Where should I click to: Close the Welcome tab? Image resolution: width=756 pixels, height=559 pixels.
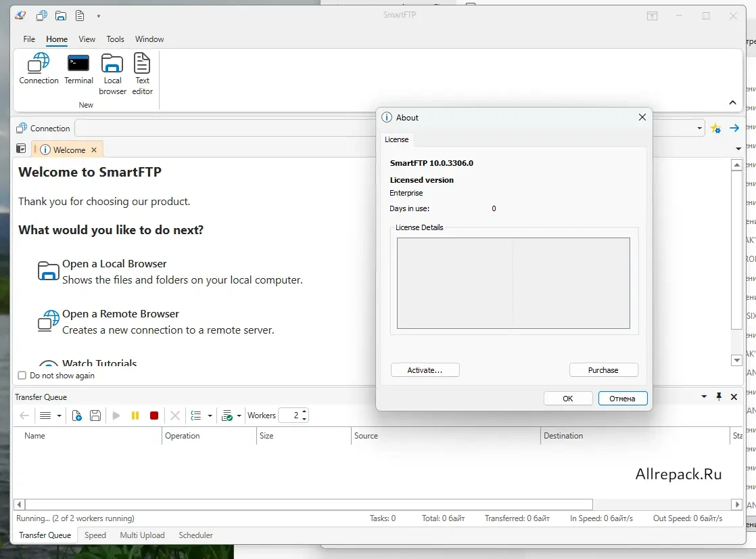tap(94, 150)
